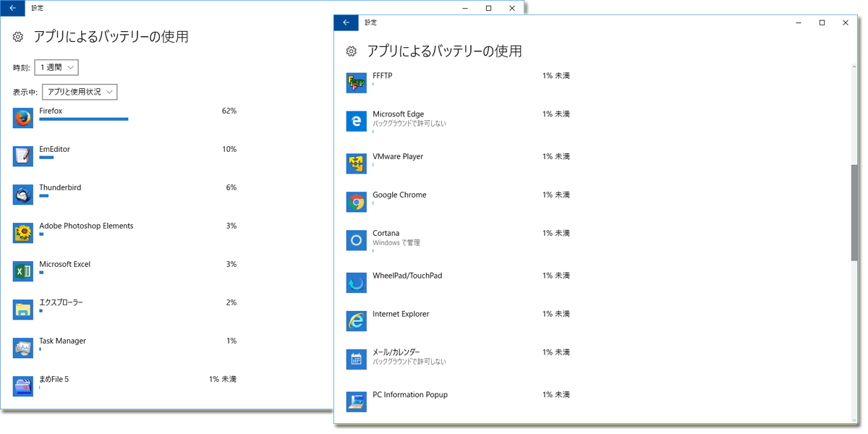868x434 pixels.
Task: Minimize the left 設定 window
Action: (465, 8)
